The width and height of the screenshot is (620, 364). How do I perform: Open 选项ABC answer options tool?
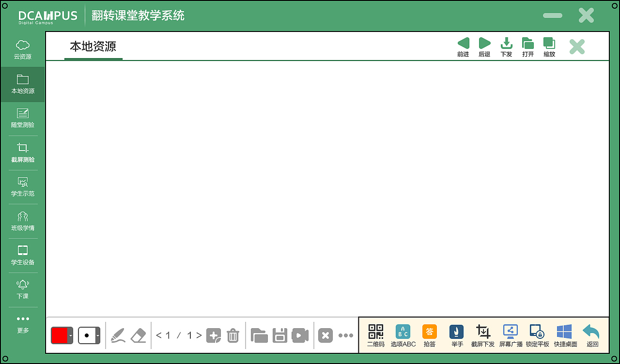click(403, 335)
